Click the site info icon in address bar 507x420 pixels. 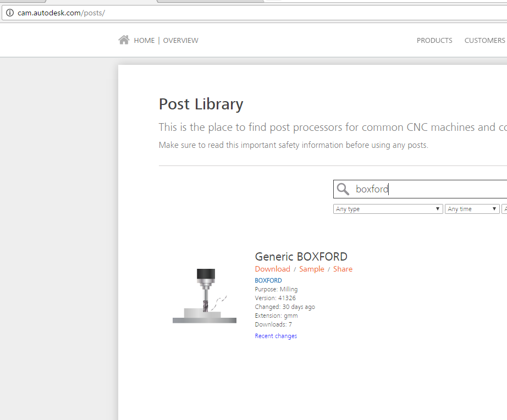click(10, 13)
